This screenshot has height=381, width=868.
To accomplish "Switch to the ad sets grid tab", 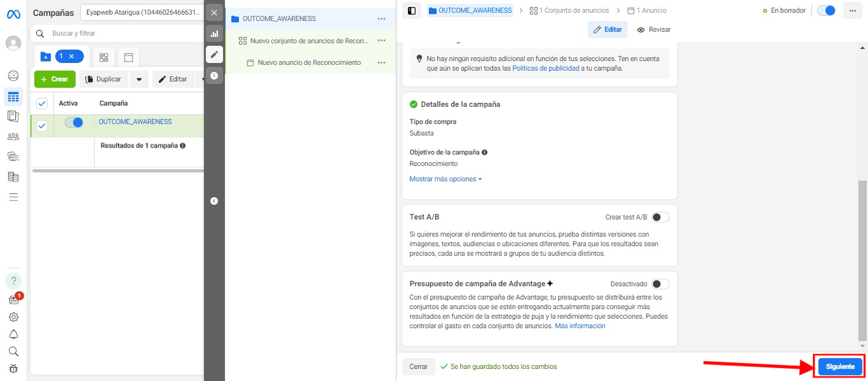I will coord(104,57).
